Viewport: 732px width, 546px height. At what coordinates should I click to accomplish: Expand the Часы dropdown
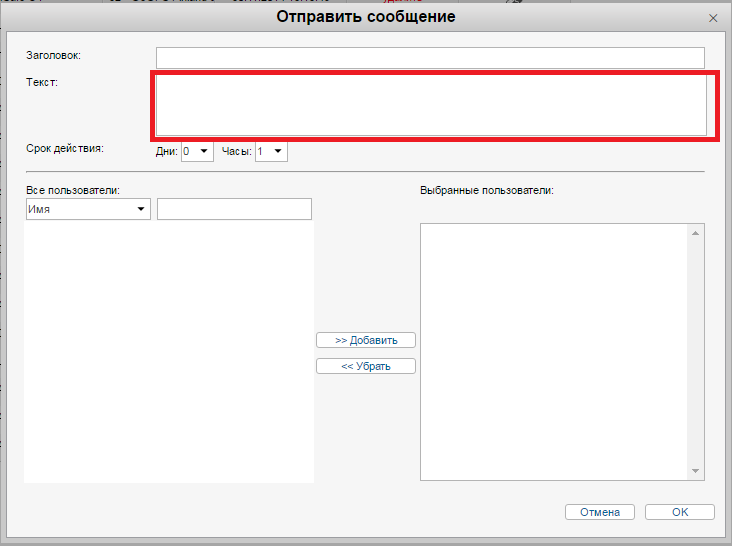(x=271, y=152)
